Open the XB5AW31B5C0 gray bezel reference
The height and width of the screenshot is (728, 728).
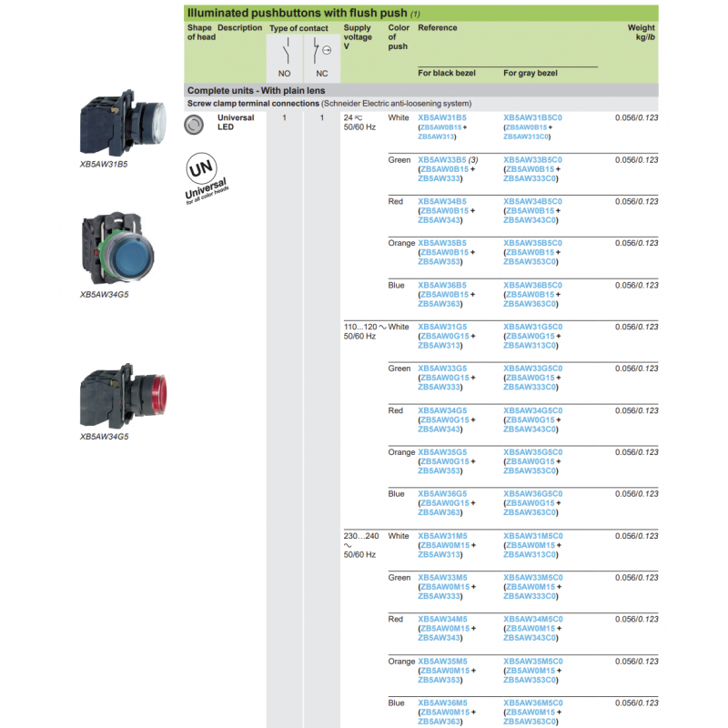[532, 117]
